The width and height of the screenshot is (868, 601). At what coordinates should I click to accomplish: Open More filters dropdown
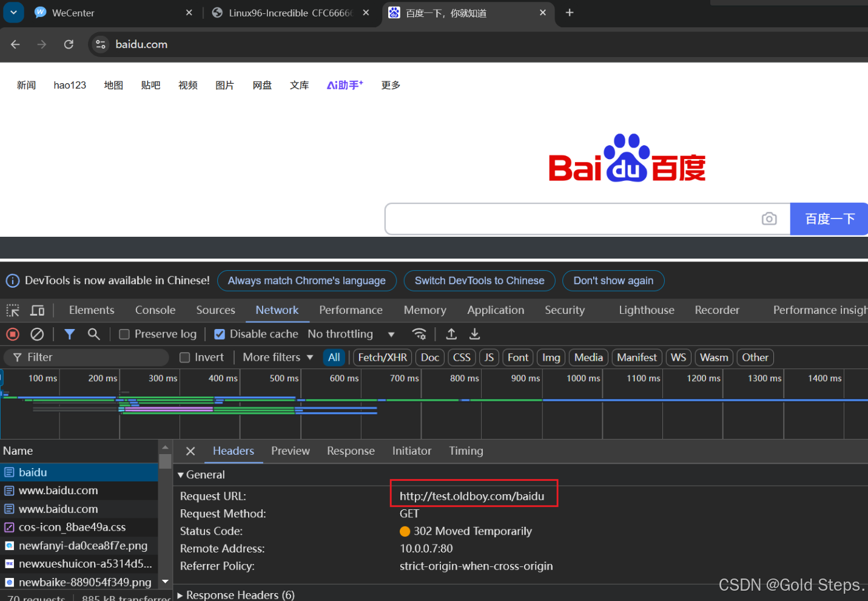click(278, 358)
